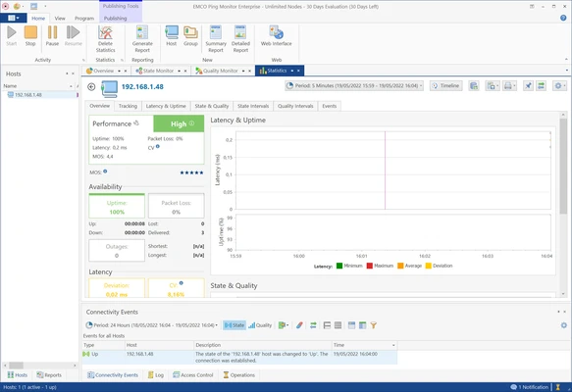Add a new Host
Screen dimensions: 572x392
(172, 35)
